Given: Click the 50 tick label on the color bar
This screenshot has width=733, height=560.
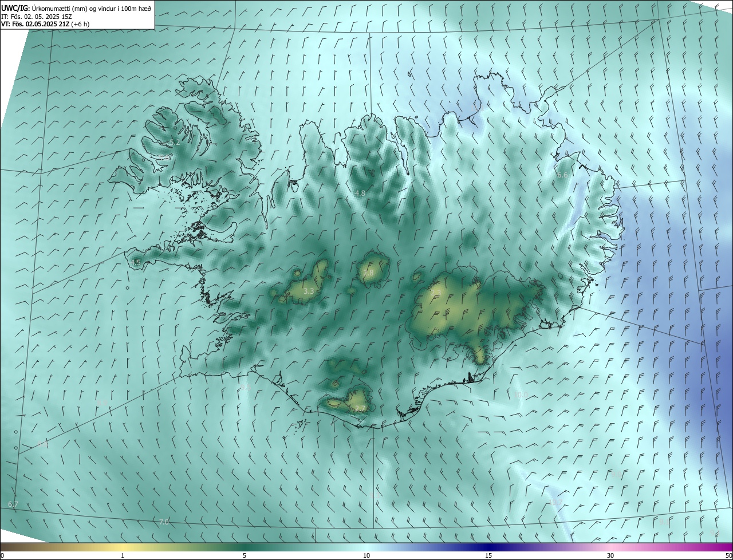Looking at the screenshot, I should coord(728,556).
